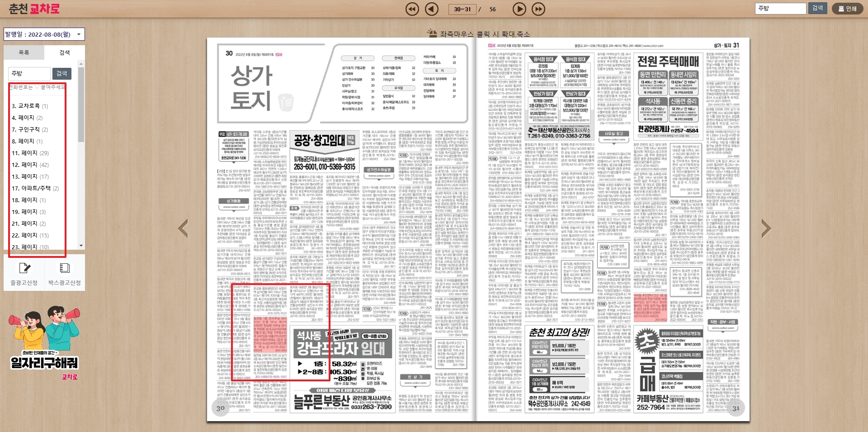Open search result 11. 페이지 (29)
The image size is (868, 432).
click(x=28, y=153)
